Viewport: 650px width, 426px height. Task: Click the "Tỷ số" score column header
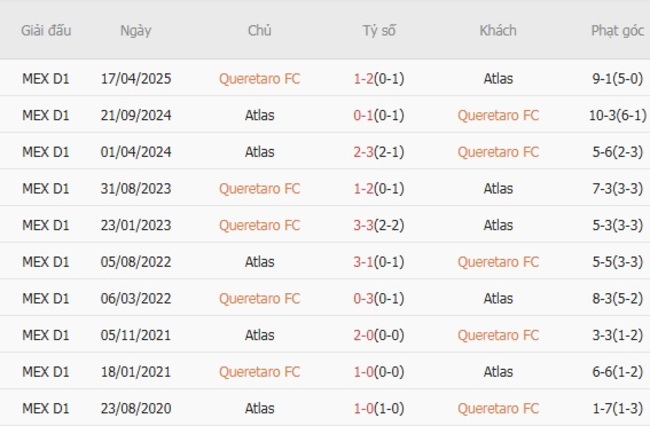point(379,31)
